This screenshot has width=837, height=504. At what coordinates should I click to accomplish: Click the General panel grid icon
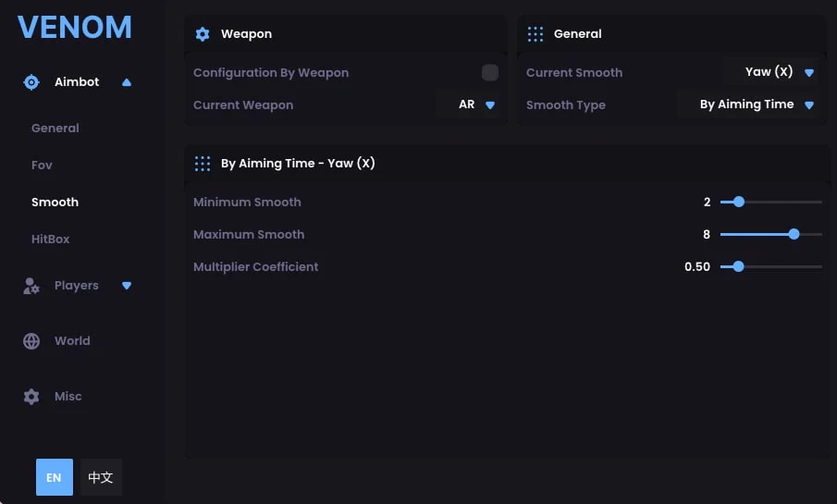point(535,34)
